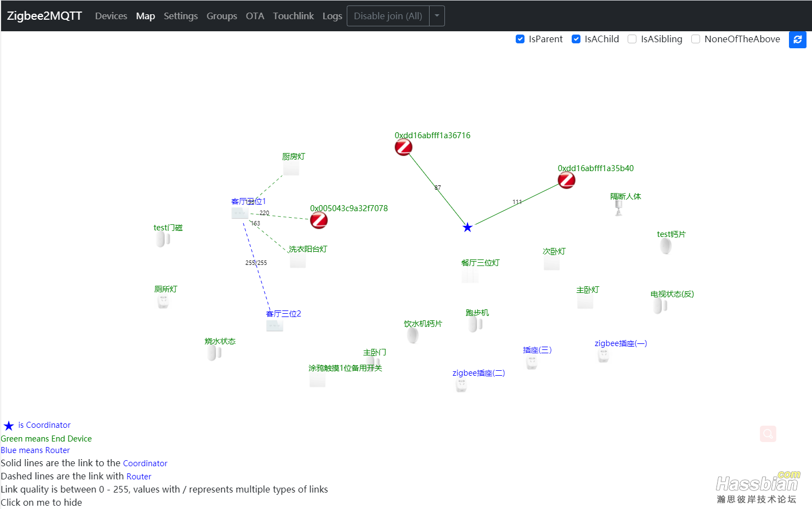812x509 pixels.
Task: Uncheck the IsParent filter
Action: (x=520, y=39)
